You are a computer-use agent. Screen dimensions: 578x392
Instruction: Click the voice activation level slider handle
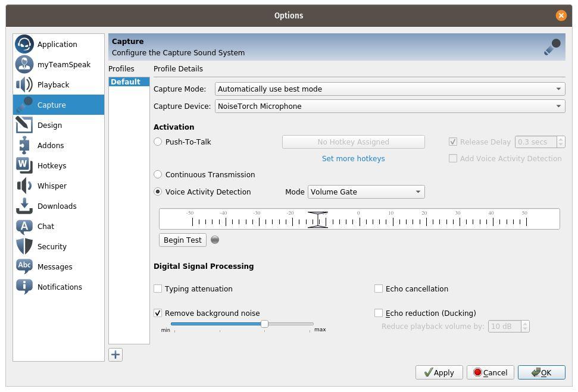317,220
